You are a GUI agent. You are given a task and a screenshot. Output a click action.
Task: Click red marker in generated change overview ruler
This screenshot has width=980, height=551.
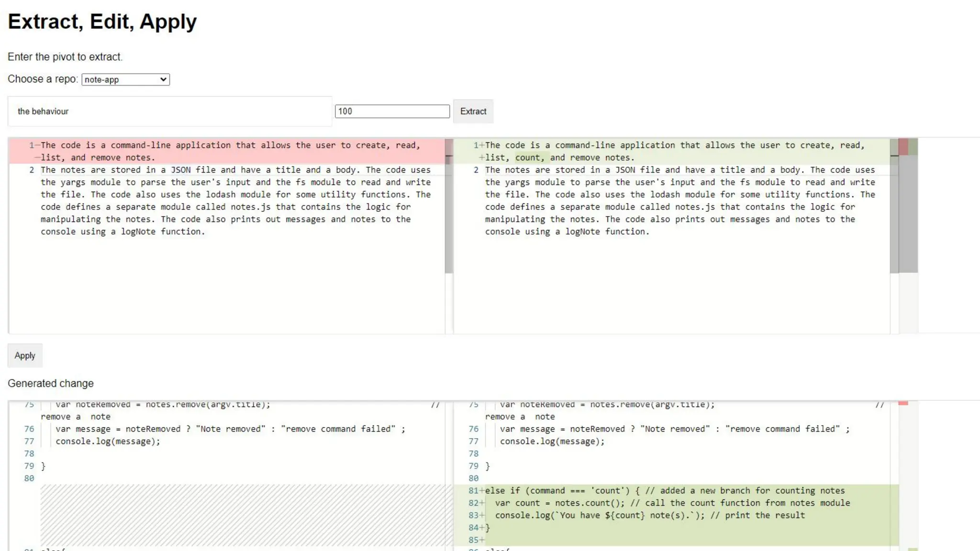click(903, 403)
